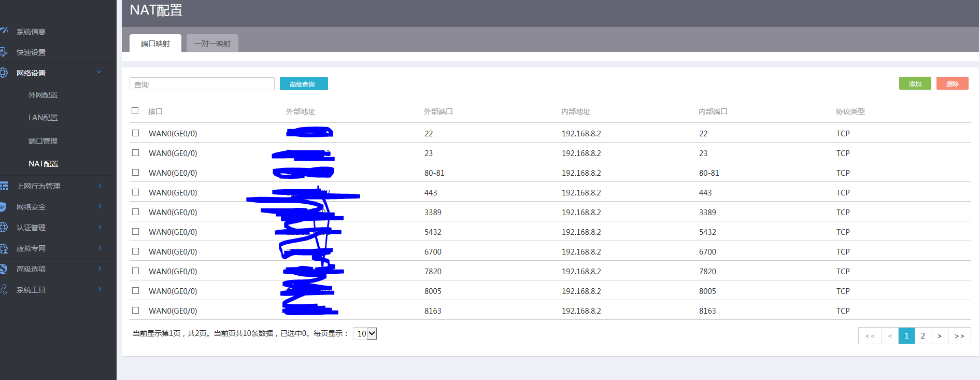Click the 上网行为管理 sidebar icon
Screen dimensions: 980x380
(4, 186)
